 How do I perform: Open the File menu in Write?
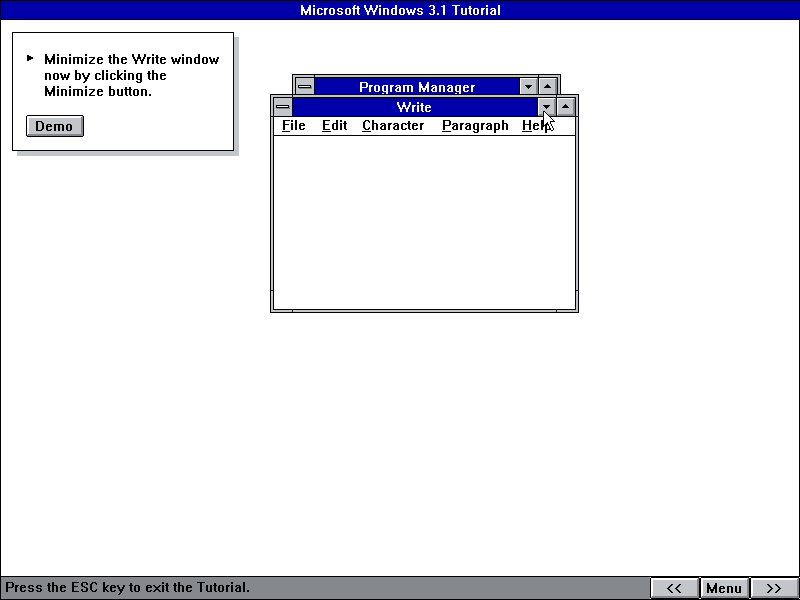pyautogui.click(x=293, y=126)
